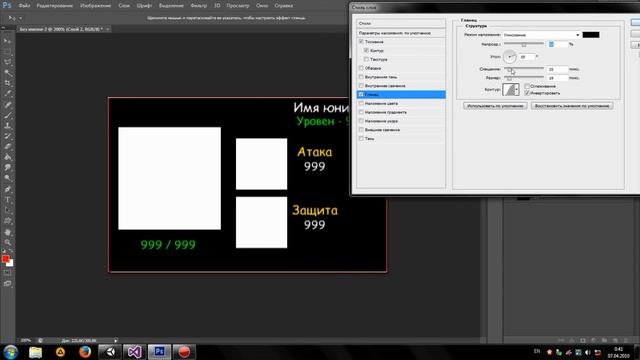Enable the Обводка effect checkbox
The image size is (640, 360).
point(361,68)
